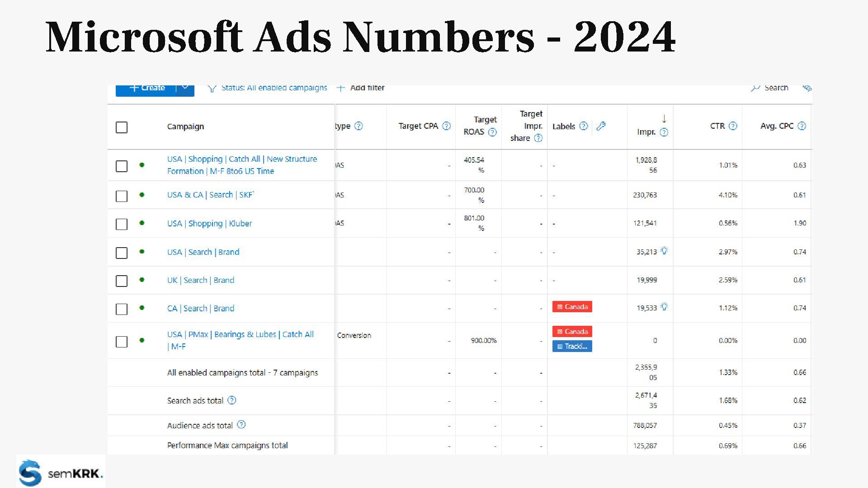This screenshot has height=488, width=868.
Task: Click status dot of USA PMax campaign
Action: (142, 340)
